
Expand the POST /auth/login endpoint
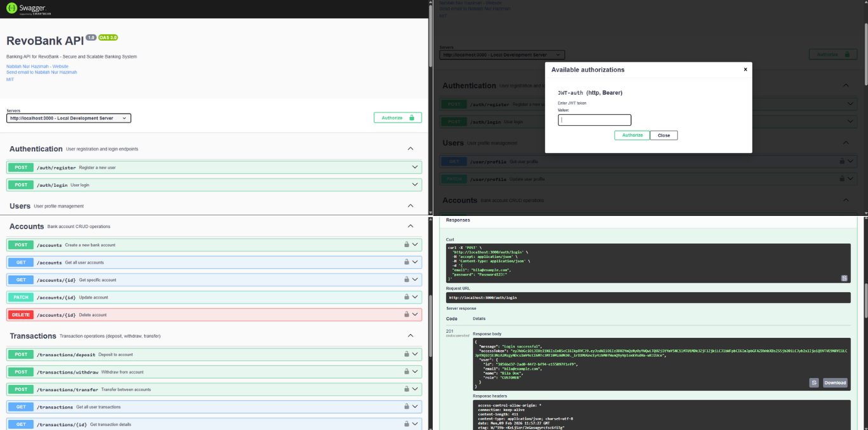(x=214, y=185)
